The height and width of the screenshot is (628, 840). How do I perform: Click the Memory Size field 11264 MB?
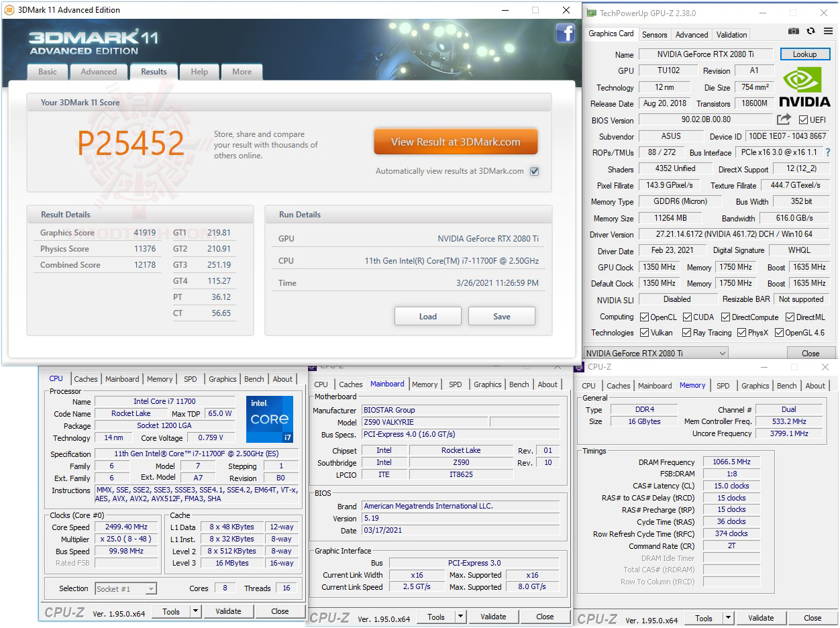[x=670, y=218]
